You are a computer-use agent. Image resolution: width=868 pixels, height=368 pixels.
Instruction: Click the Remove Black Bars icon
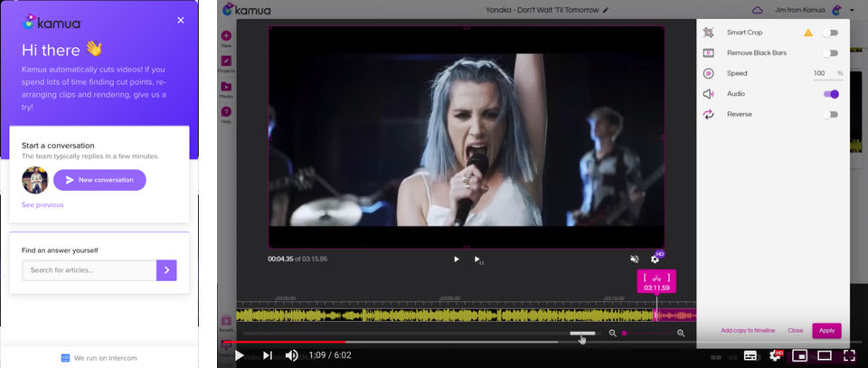click(x=709, y=53)
